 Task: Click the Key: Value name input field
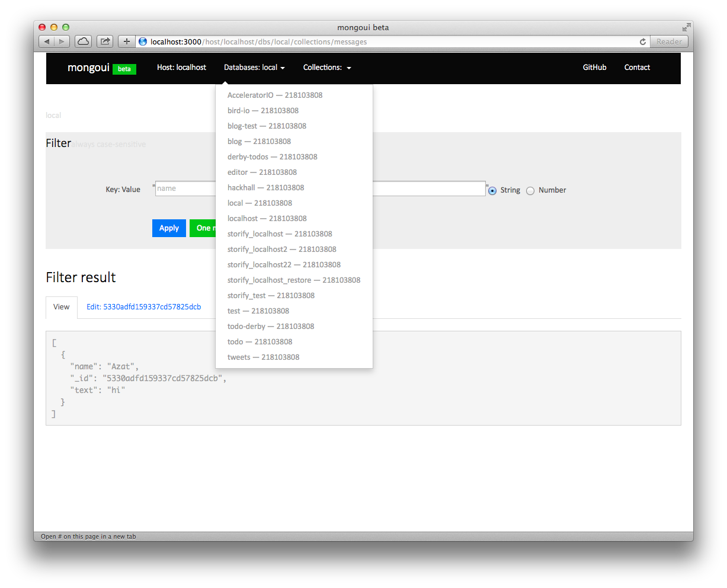click(x=185, y=188)
